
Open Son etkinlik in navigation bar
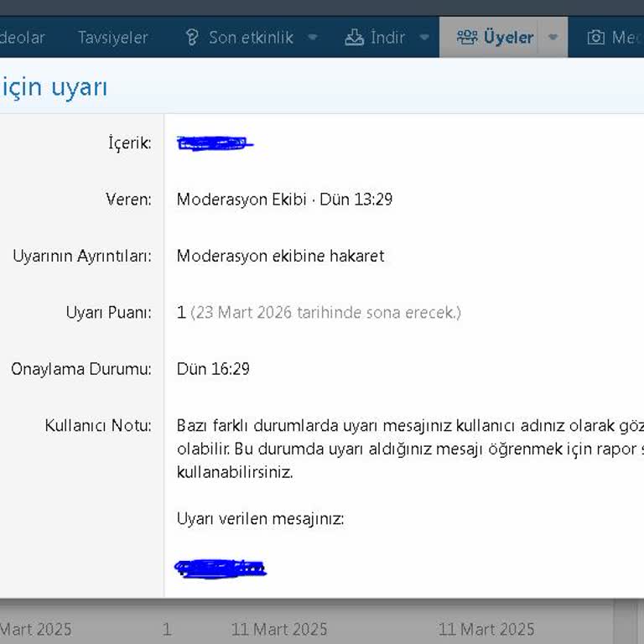[x=251, y=38]
